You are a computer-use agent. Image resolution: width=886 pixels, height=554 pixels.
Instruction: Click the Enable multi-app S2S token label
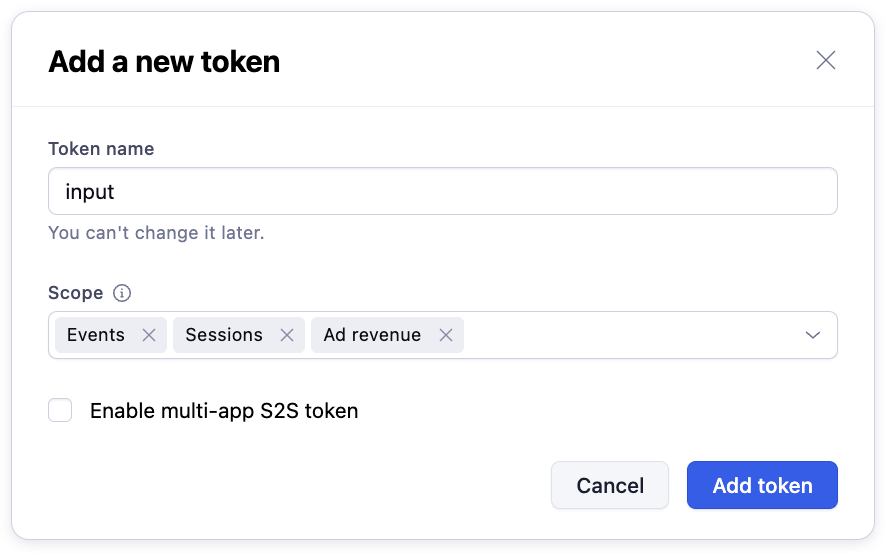click(x=224, y=411)
